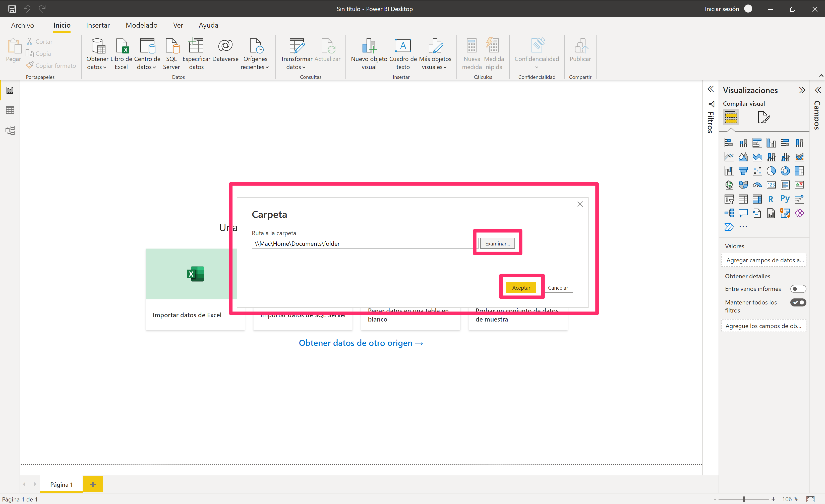825x504 pixels.
Task: Expand the Campos pane
Action: (x=818, y=90)
